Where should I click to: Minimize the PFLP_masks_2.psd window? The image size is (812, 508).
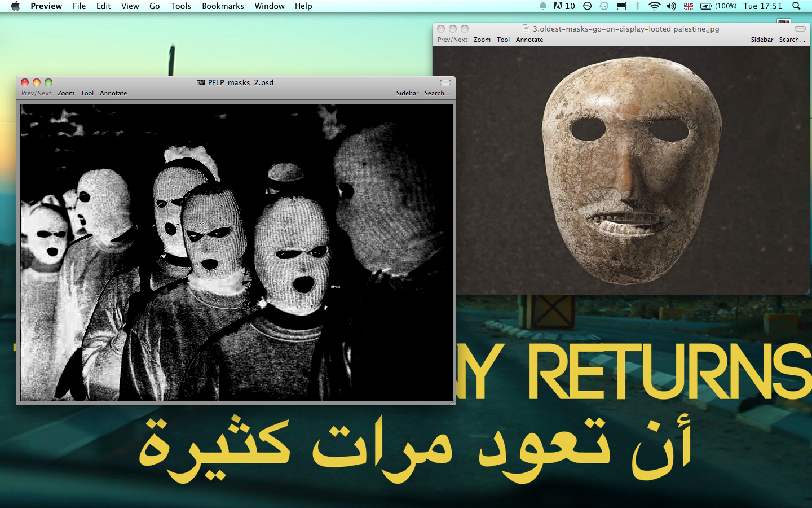tap(37, 82)
